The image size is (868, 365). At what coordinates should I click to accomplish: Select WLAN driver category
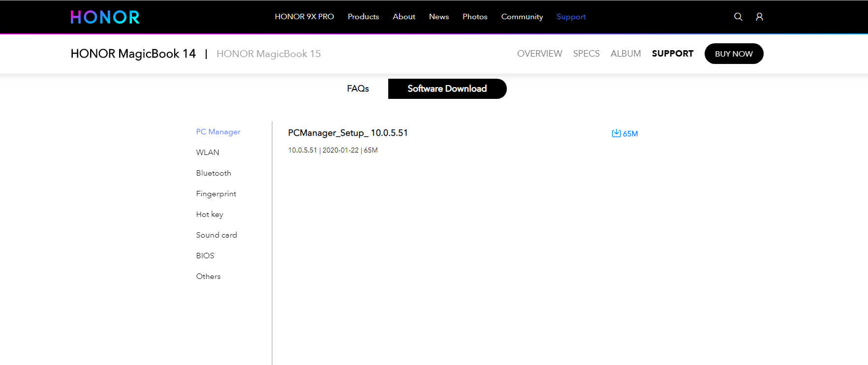[x=208, y=152]
